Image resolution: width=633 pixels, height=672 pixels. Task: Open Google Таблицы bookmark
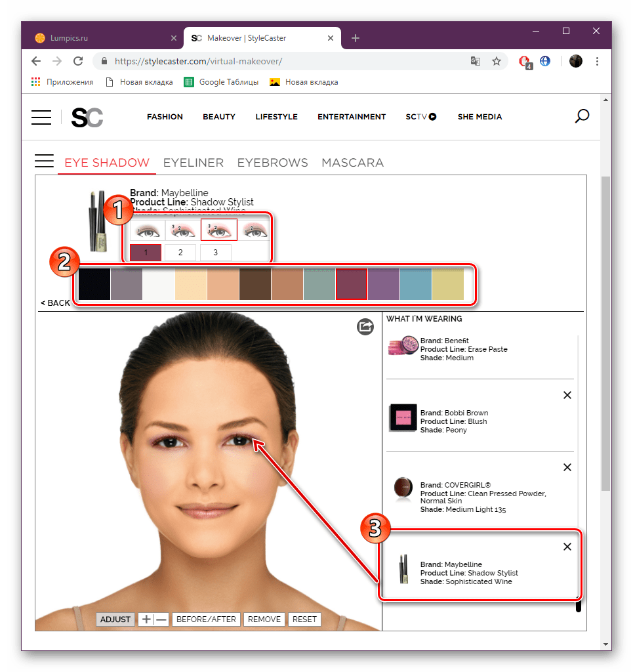pyautogui.click(x=222, y=82)
